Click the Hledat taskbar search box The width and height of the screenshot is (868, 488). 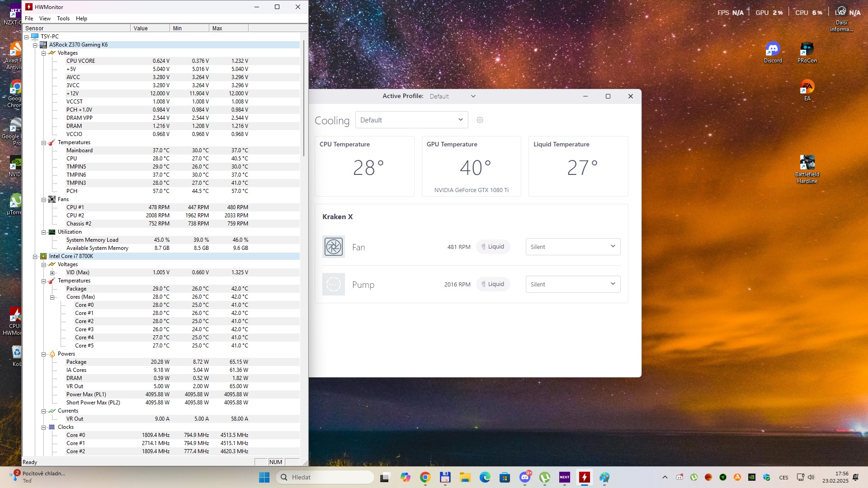[325, 477]
